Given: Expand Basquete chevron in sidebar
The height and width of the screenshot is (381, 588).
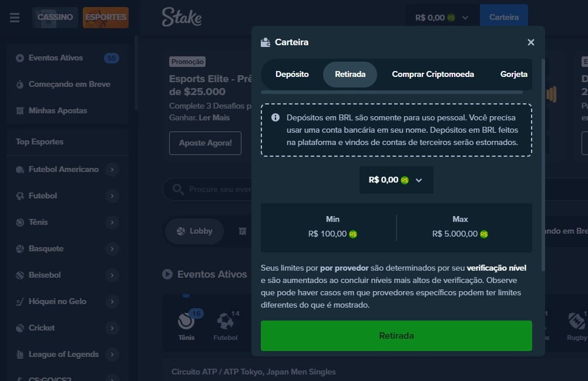Looking at the screenshot, I should click(x=112, y=249).
